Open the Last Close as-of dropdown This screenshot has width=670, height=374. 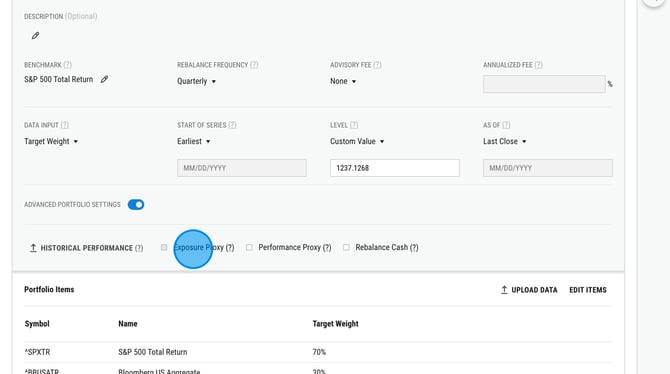[505, 141]
